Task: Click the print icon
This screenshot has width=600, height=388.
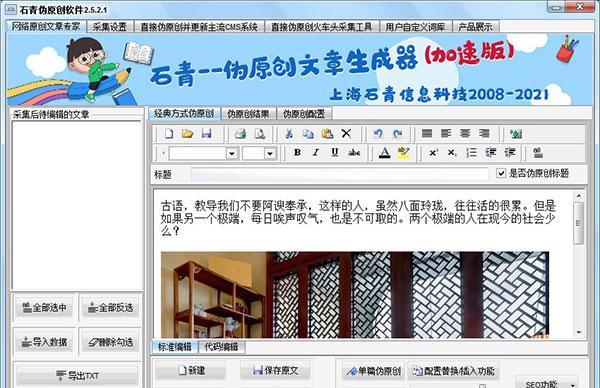Action: click(240, 134)
